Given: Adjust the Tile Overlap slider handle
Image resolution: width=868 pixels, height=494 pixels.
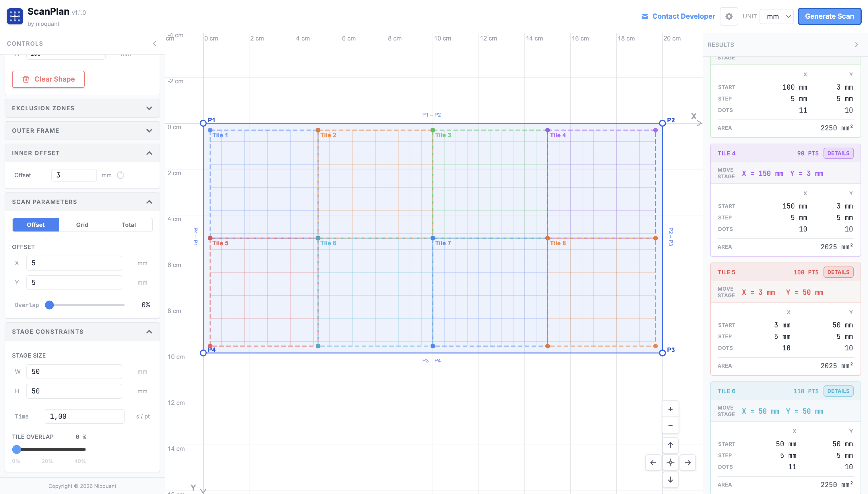Looking at the screenshot, I should pos(17,449).
